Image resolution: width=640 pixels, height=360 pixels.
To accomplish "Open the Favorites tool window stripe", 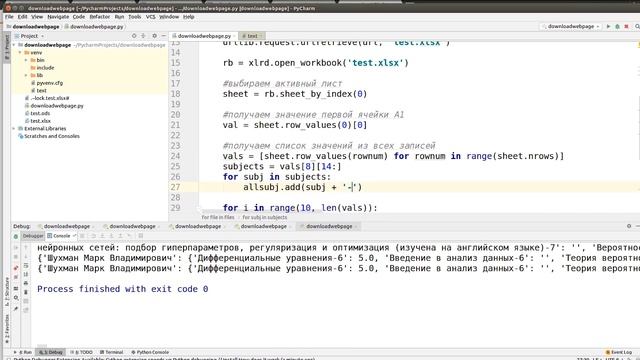I will pos(7,328).
